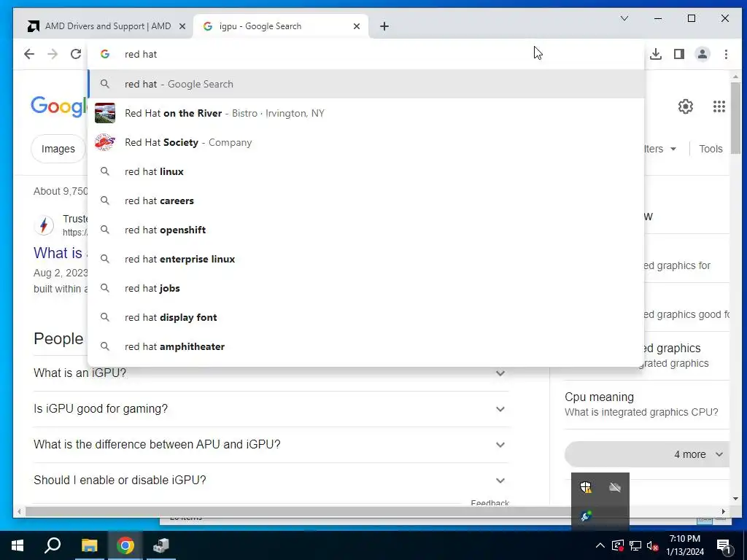Image resolution: width=747 pixels, height=560 pixels.
Task: Select 'red hat jobs' suggestion
Action: (x=366, y=288)
